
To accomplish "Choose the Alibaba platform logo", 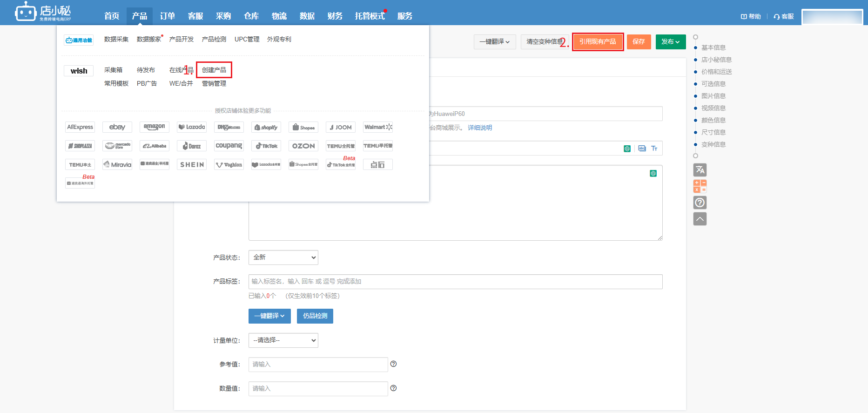I will (x=155, y=146).
